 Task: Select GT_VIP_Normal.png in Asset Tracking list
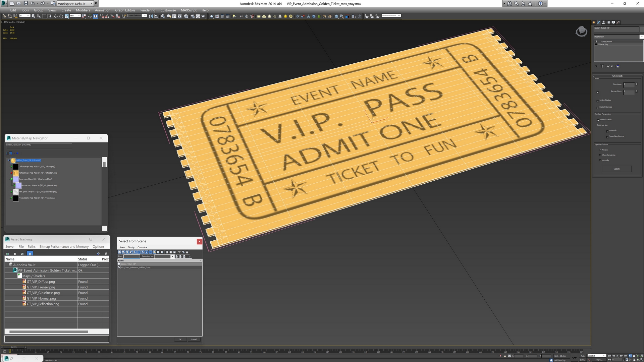point(41,298)
